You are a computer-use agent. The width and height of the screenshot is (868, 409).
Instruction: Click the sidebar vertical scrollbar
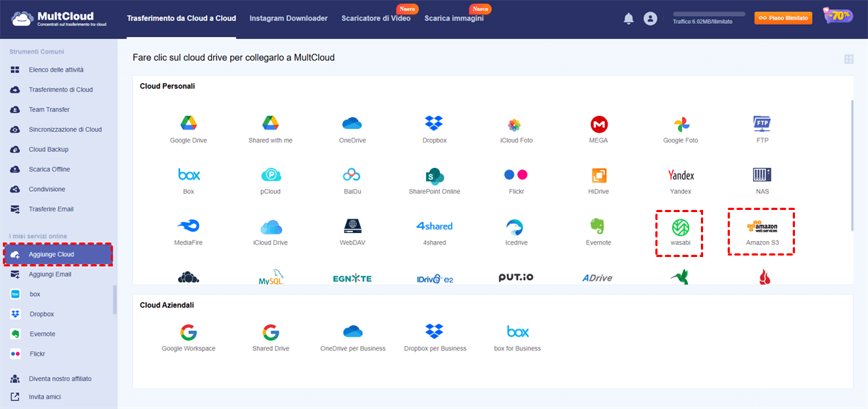tap(114, 299)
